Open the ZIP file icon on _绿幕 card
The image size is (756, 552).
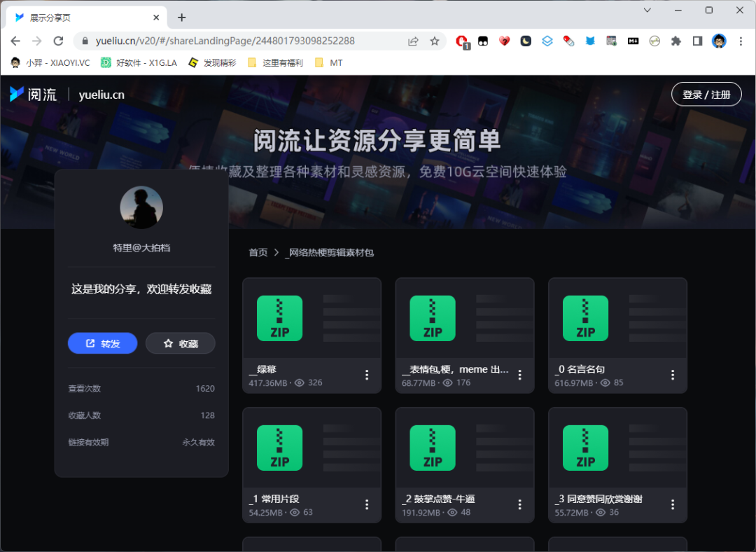coord(279,319)
